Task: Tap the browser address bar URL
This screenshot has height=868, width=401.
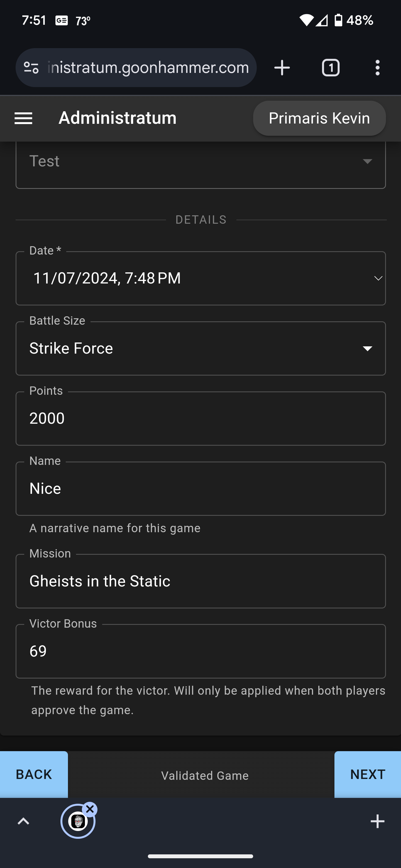Action: point(148,68)
